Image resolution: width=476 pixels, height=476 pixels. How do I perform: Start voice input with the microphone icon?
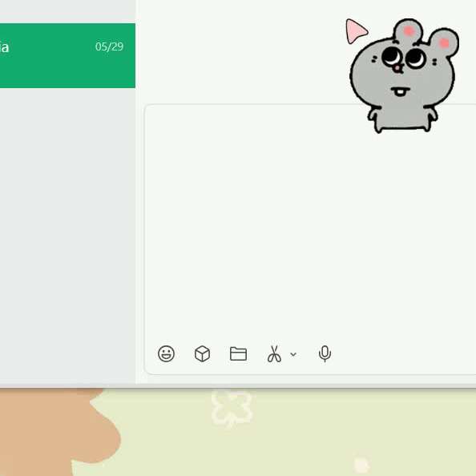tap(325, 353)
